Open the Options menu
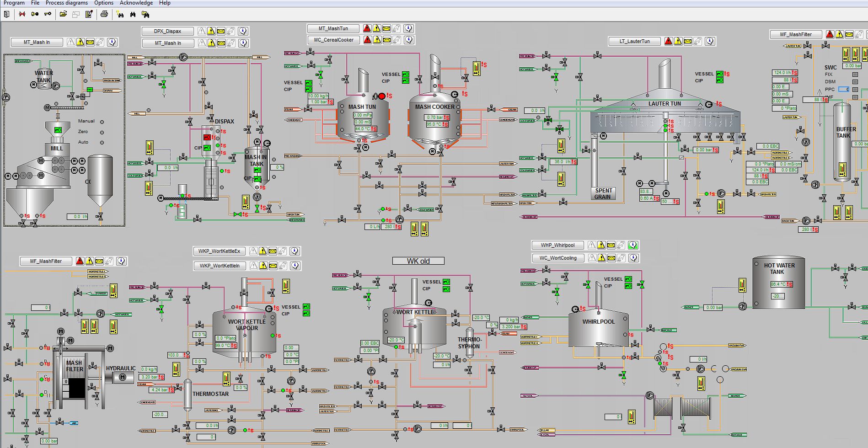This screenshot has width=868, height=448. tap(104, 3)
